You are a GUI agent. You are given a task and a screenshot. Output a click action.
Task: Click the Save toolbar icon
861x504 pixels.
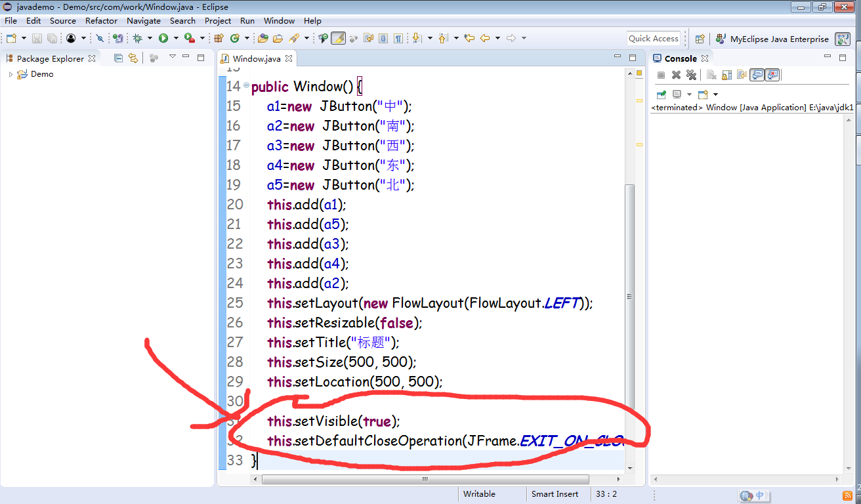click(x=37, y=38)
